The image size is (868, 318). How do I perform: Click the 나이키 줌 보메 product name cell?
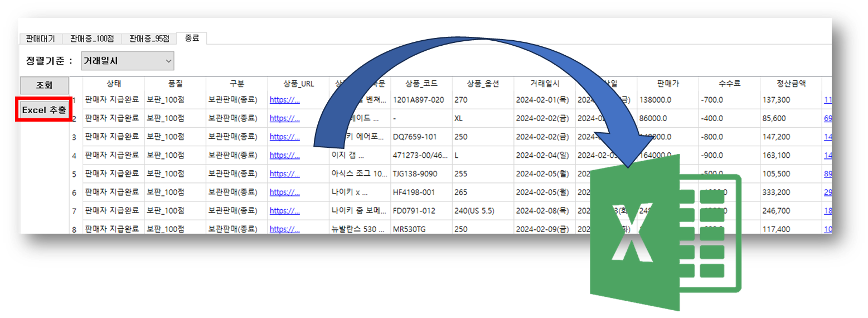pos(360,210)
